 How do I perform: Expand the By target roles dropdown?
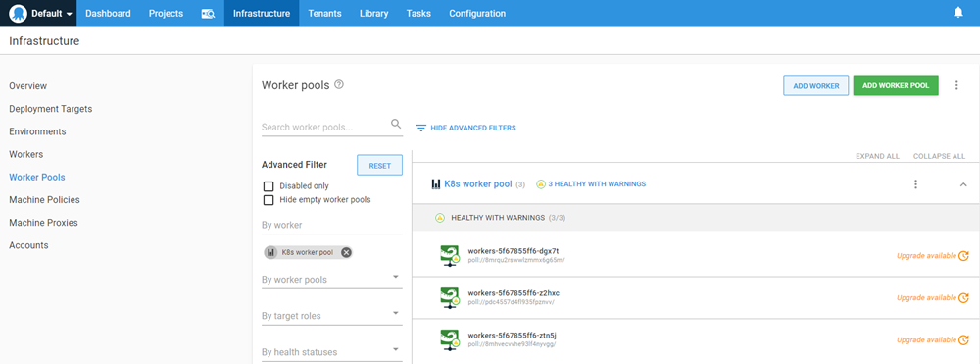click(332, 315)
